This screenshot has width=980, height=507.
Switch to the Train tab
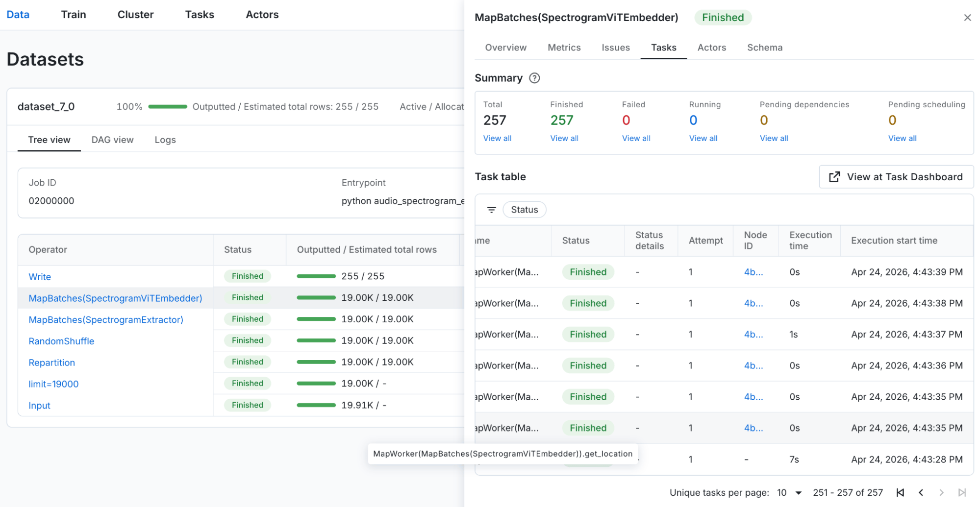pyautogui.click(x=74, y=15)
